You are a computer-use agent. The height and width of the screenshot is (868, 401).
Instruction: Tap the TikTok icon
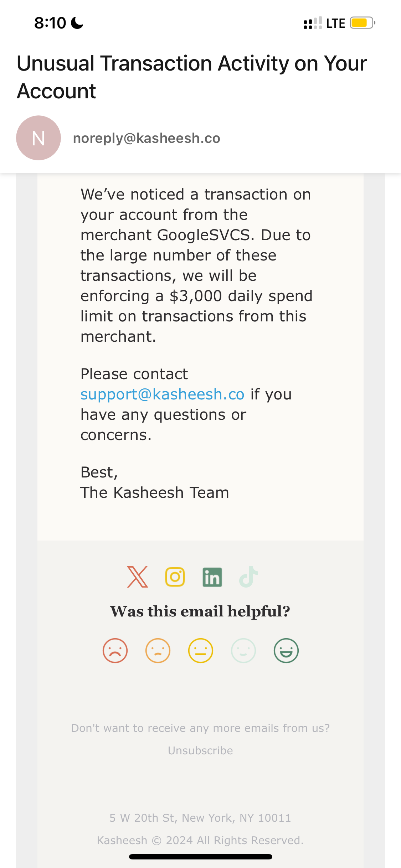click(249, 577)
